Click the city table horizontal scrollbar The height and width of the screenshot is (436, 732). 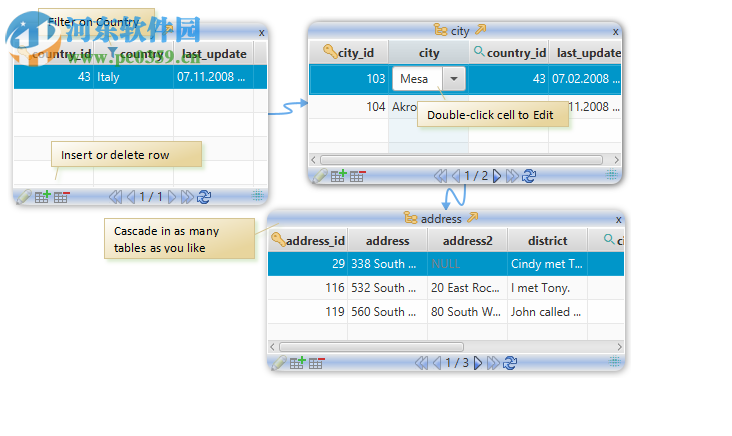pyautogui.click(x=461, y=160)
